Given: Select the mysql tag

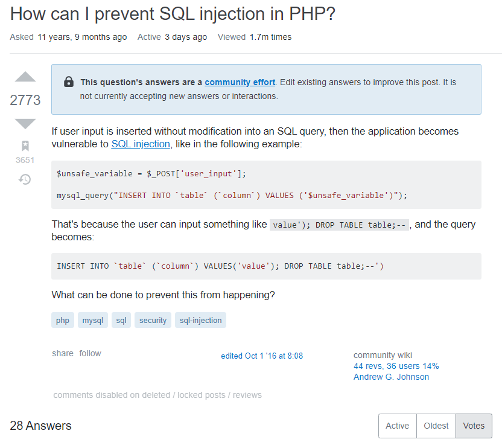Looking at the screenshot, I should coord(93,320).
